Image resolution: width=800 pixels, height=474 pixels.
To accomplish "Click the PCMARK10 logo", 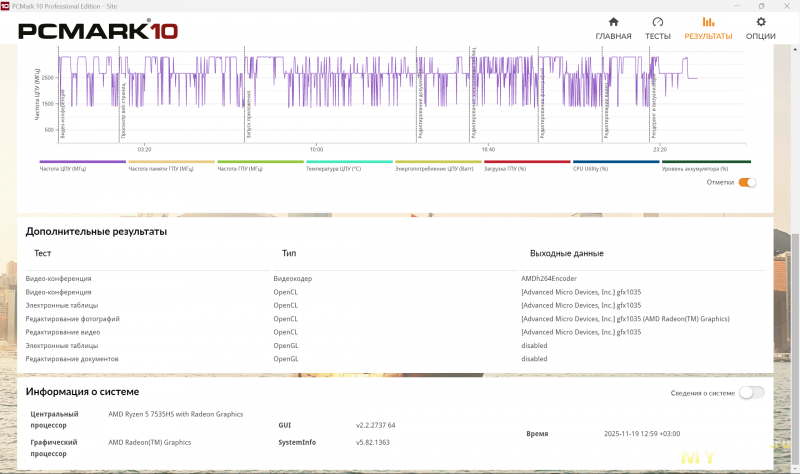I will pyautogui.click(x=98, y=30).
